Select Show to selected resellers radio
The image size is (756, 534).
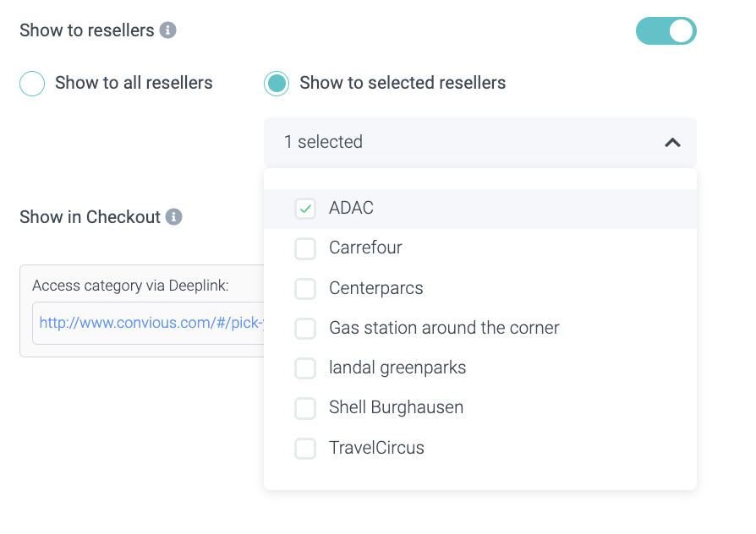point(277,84)
